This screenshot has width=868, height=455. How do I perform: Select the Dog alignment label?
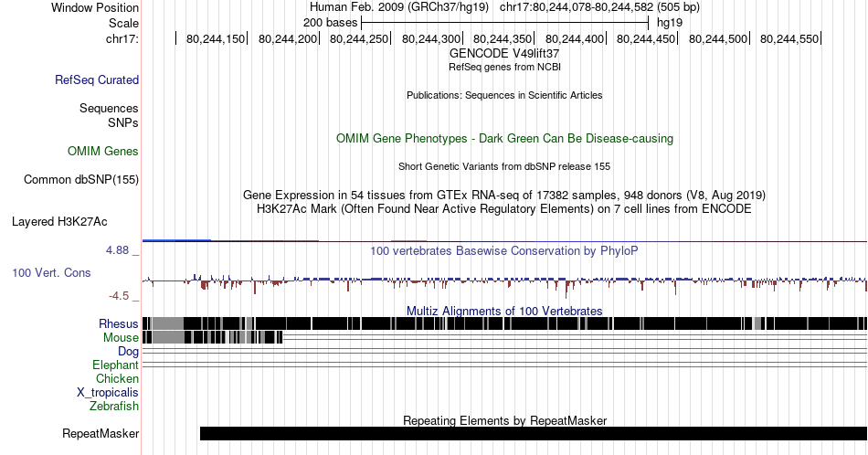click(128, 352)
